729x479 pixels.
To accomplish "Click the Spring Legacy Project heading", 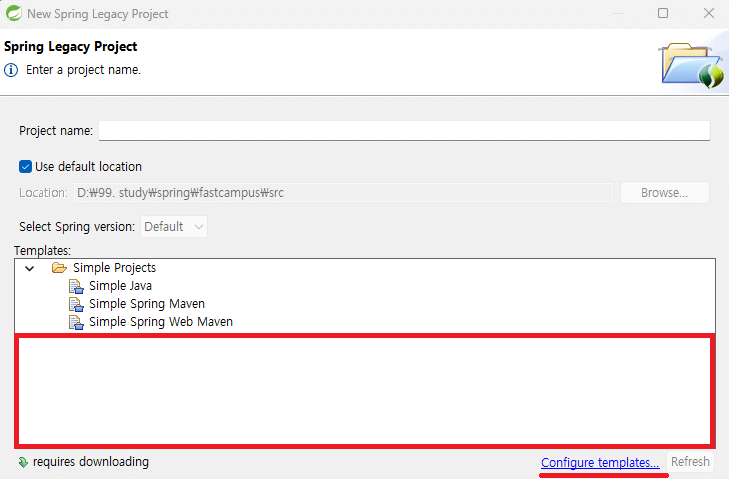I will click(x=71, y=47).
